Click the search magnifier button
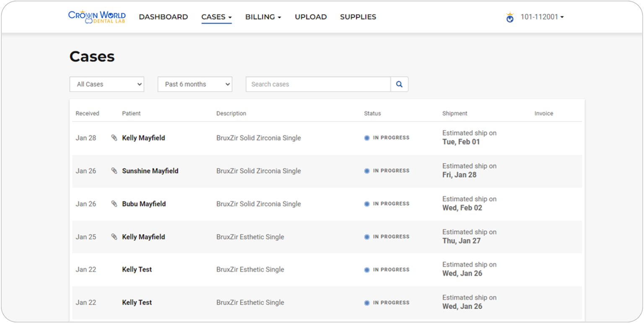This screenshot has height=323, width=644. point(399,84)
